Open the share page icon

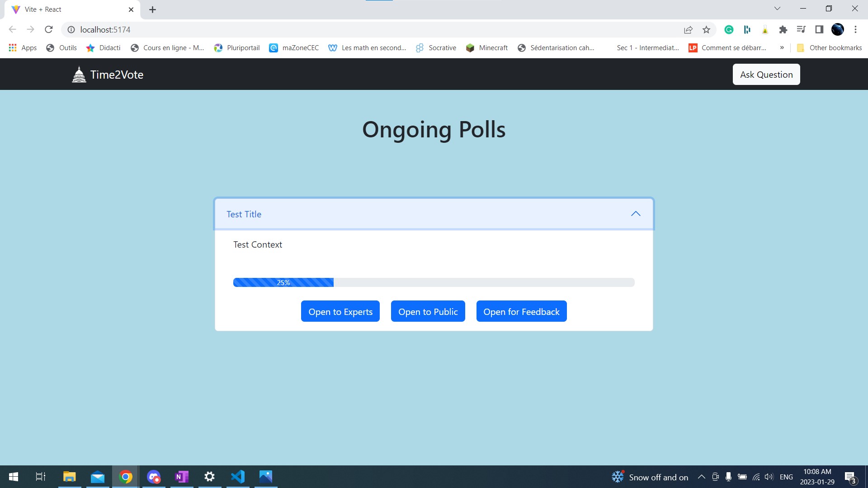click(688, 30)
